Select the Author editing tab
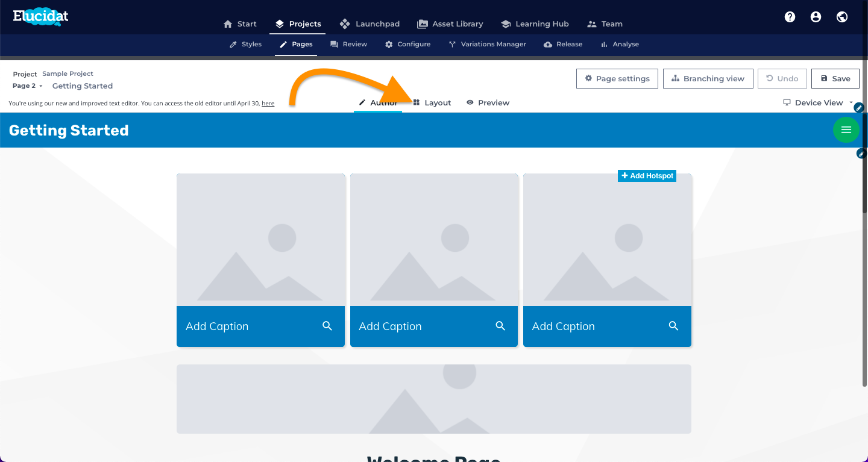 click(378, 103)
